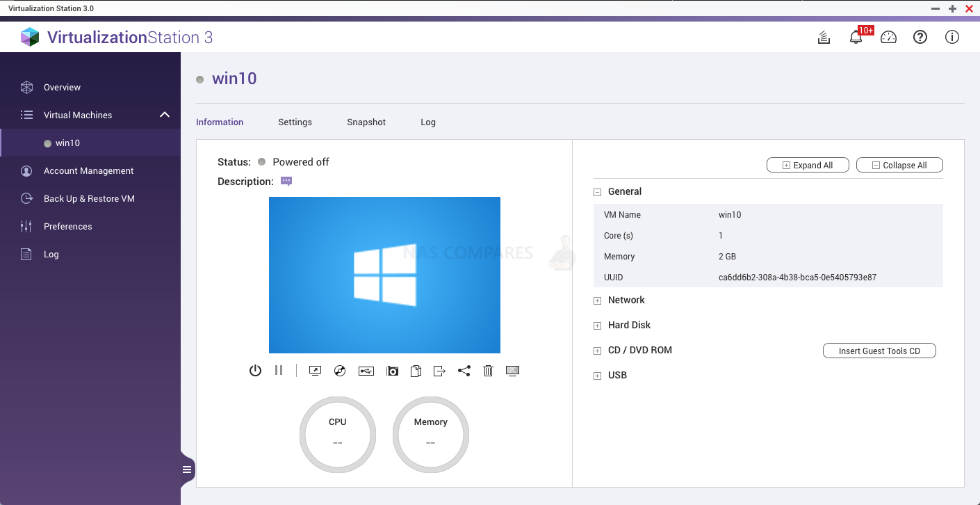The height and width of the screenshot is (505, 980).
Task: Share the VM using the share icon
Action: (x=464, y=371)
